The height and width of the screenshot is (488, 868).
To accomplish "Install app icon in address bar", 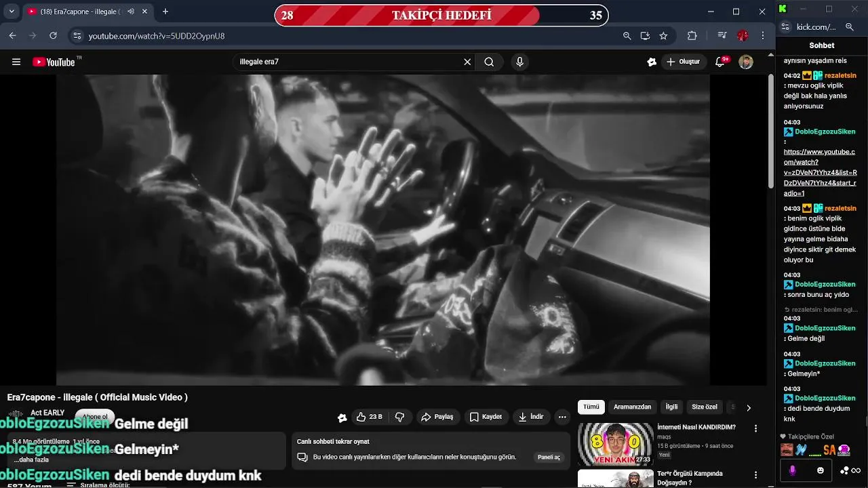I will tap(645, 36).
